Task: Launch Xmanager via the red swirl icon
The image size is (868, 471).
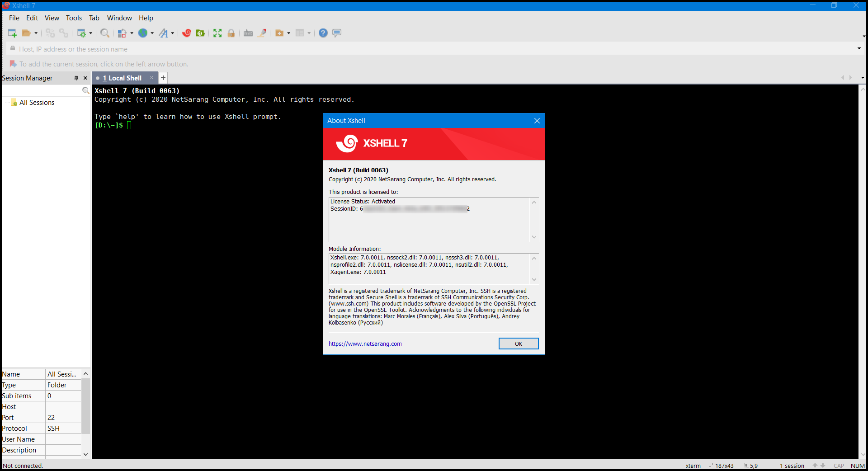Action: pos(186,33)
